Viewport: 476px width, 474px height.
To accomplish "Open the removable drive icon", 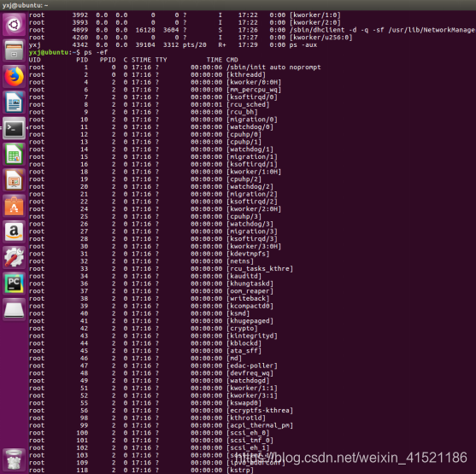I will 14,310.
